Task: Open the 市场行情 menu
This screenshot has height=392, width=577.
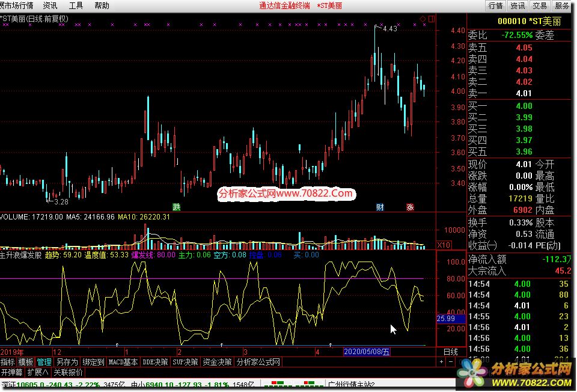Action: point(17,5)
